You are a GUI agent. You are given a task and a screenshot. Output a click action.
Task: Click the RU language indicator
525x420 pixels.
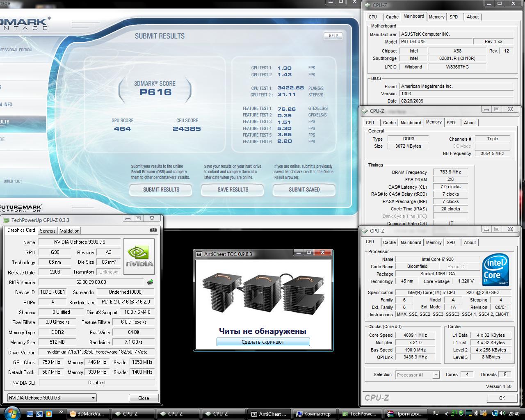pos(436,413)
